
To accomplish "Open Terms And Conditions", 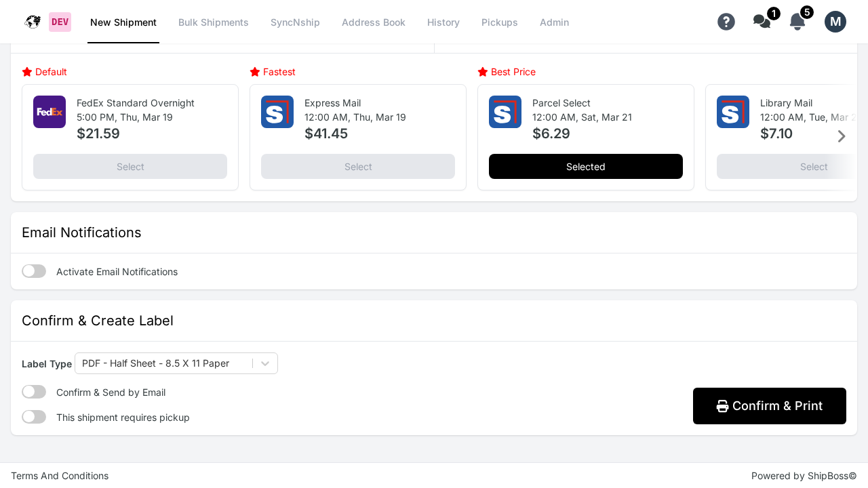I will (x=59, y=475).
